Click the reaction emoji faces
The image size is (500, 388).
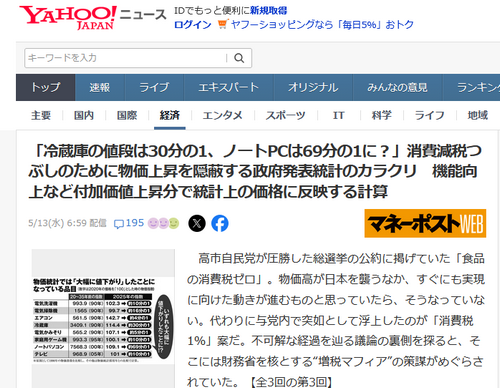(163, 223)
